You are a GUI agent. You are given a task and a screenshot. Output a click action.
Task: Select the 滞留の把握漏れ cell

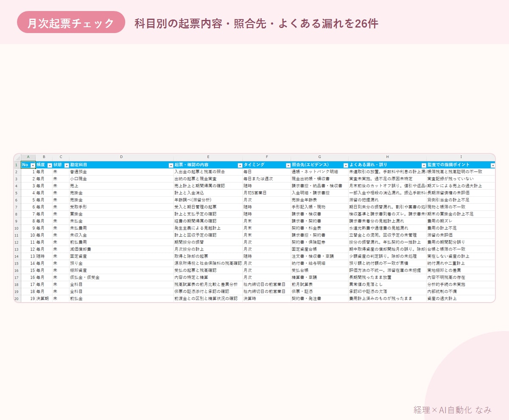387,200
